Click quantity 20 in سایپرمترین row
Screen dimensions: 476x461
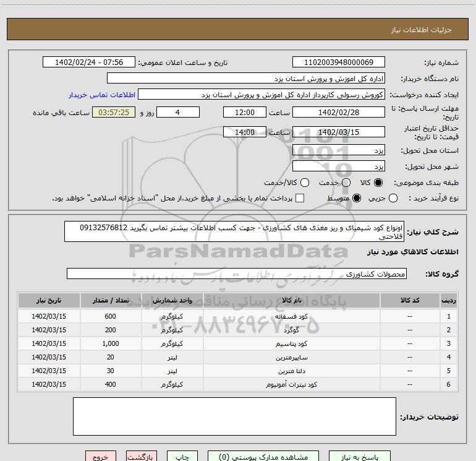[111, 358]
